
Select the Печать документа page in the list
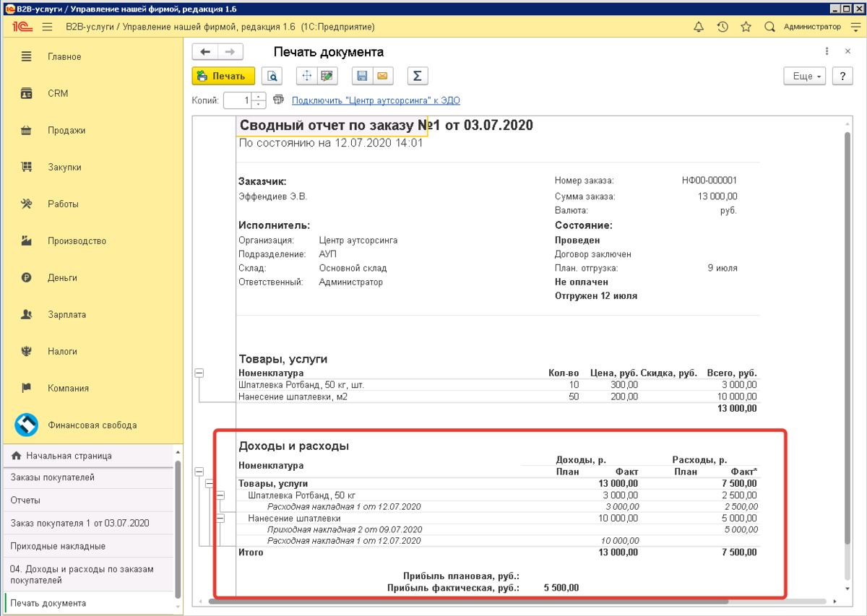tap(87, 603)
